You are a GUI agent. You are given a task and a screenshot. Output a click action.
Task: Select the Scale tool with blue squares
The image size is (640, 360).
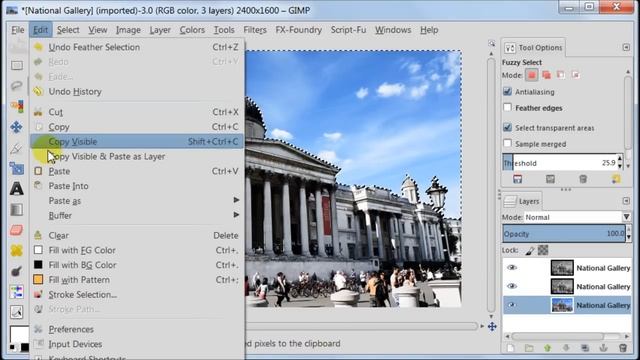point(17,169)
